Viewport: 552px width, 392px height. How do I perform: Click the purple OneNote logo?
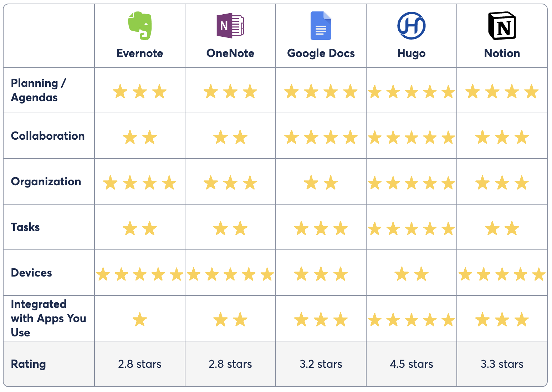230,26
